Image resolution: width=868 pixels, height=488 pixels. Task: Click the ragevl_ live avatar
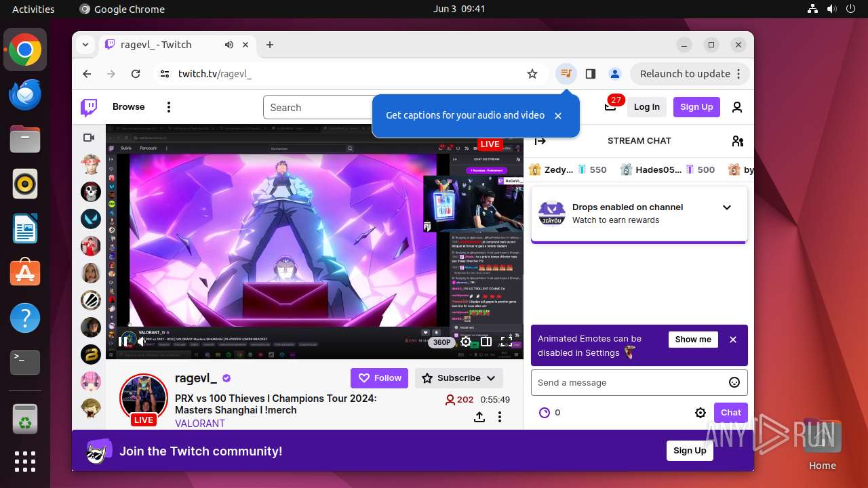(x=143, y=398)
